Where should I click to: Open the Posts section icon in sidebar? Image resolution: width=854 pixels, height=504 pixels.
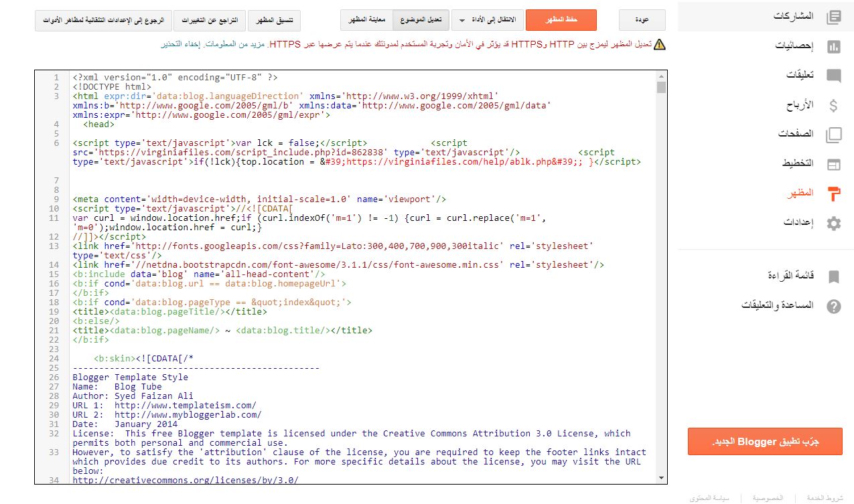833,17
